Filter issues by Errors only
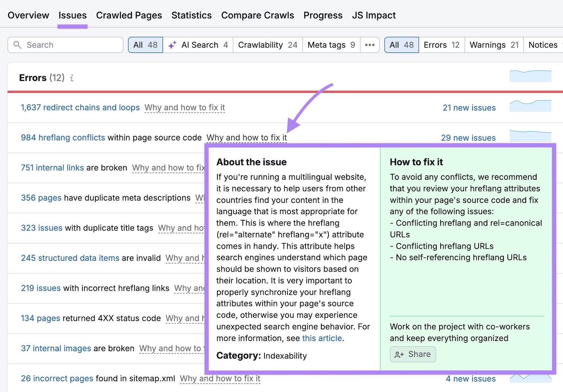The image size is (563, 392). coord(441,45)
